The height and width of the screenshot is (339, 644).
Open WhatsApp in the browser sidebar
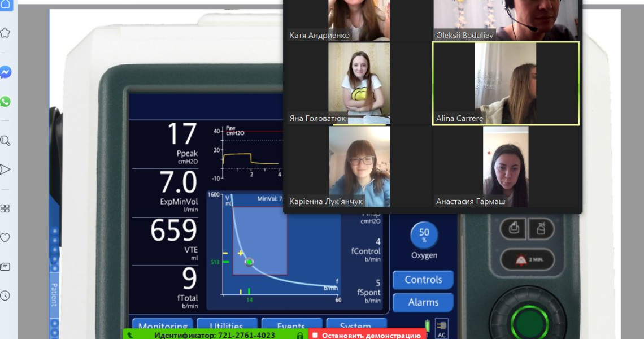point(5,102)
